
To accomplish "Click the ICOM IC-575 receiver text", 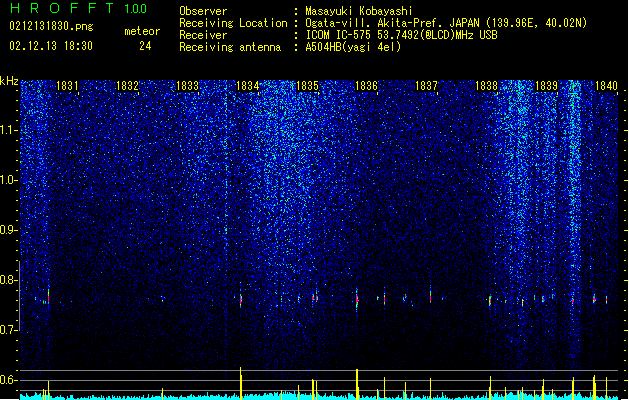I will [402, 35].
